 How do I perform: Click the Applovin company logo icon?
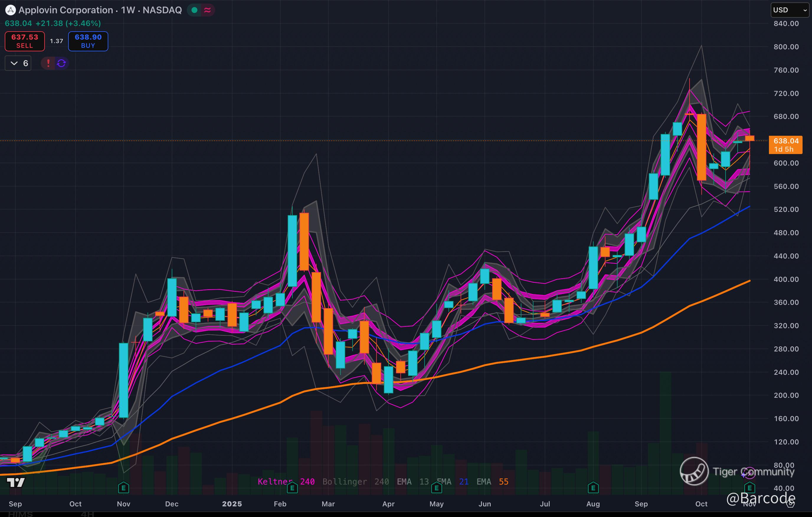(10, 10)
